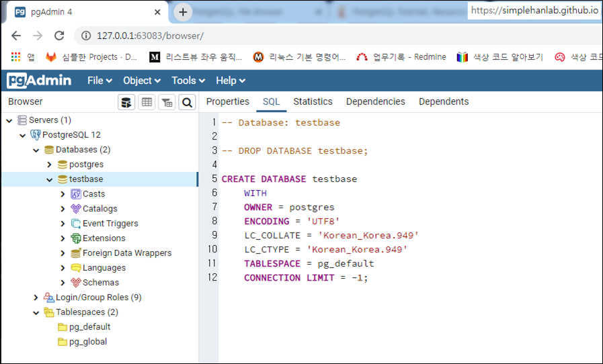Expand the Schemas node
This screenshot has width=603, height=364.
[63, 283]
